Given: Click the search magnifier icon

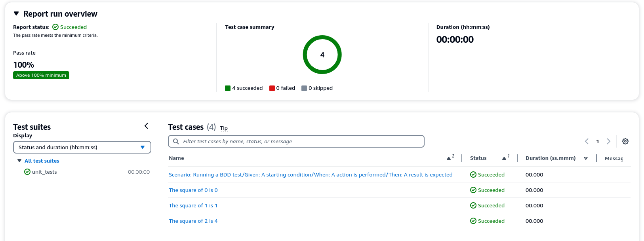Looking at the screenshot, I should (x=176, y=141).
